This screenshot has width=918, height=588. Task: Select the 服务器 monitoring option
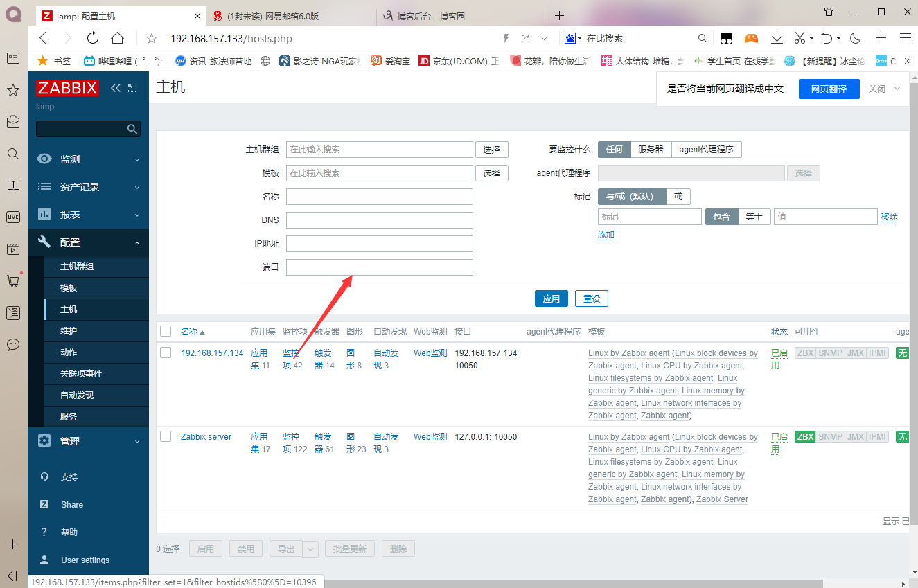pos(651,149)
